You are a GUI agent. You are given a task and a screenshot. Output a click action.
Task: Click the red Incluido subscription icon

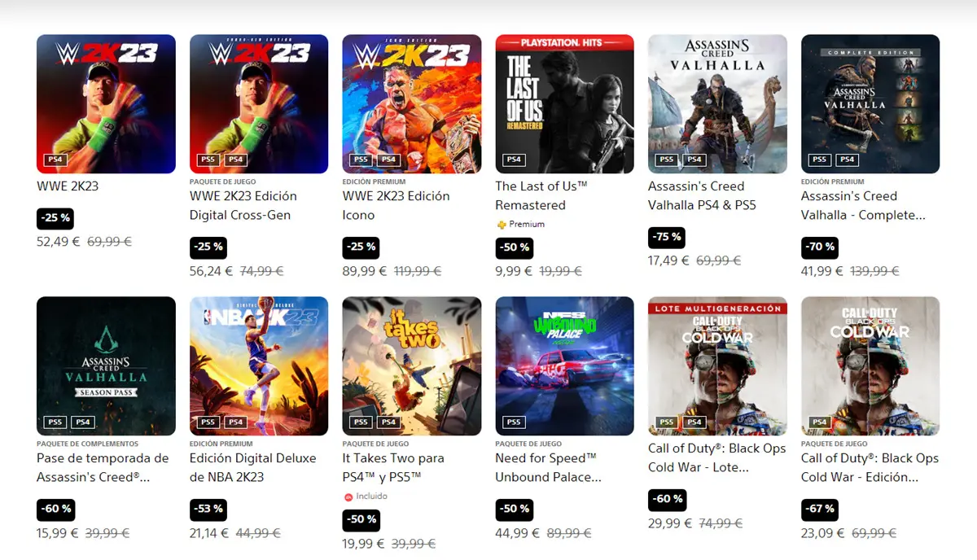click(348, 497)
